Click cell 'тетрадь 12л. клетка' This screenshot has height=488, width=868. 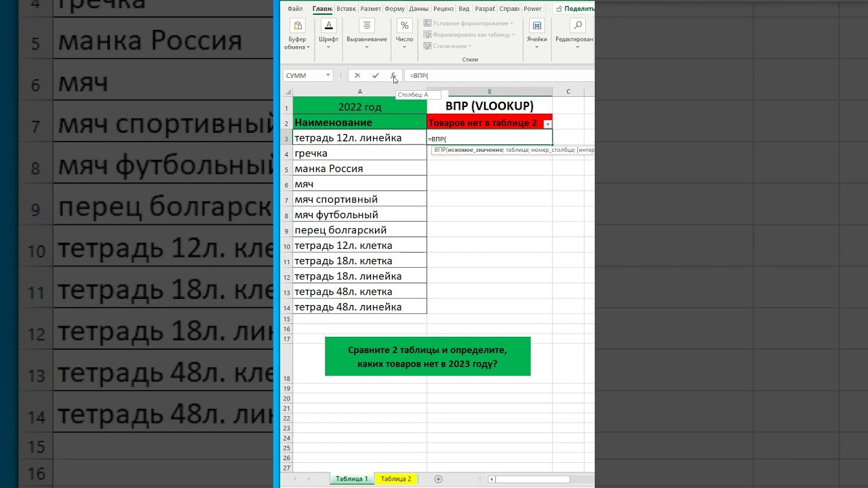pyautogui.click(x=359, y=245)
